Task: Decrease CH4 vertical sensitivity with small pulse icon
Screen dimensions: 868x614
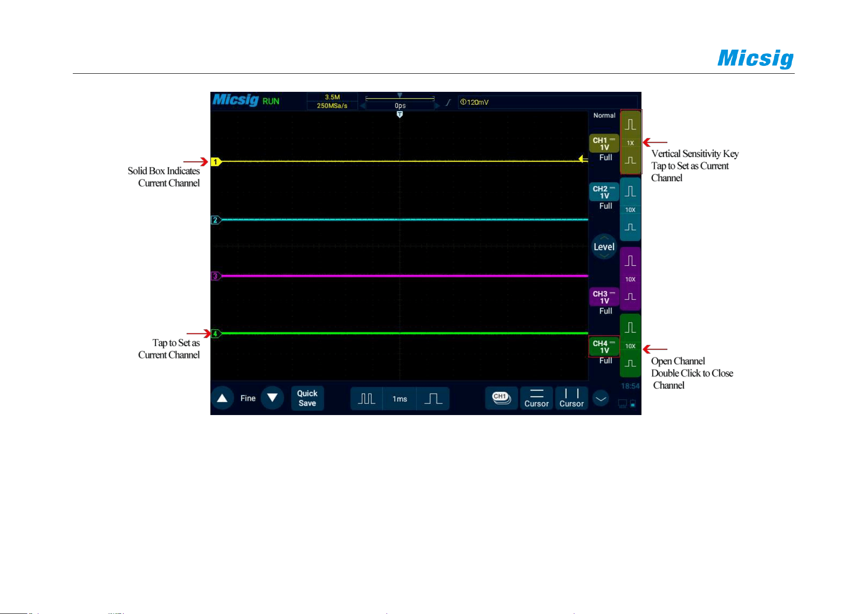Action: (x=631, y=364)
